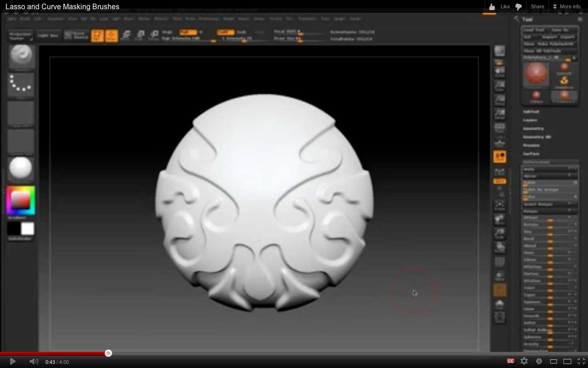Enable the Zsub sculpt mode
The height and width of the screenshot is (368, 588).
(242, 32)
